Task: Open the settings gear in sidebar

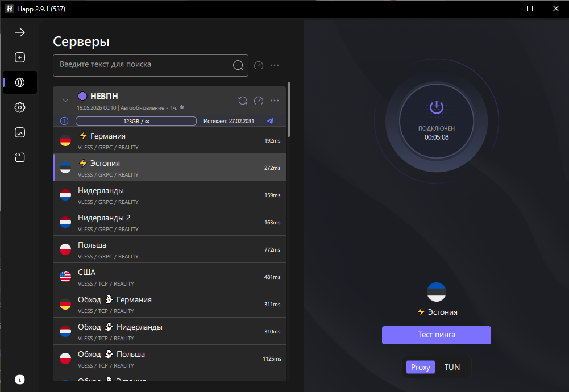Action: click(x=20, y=107)
